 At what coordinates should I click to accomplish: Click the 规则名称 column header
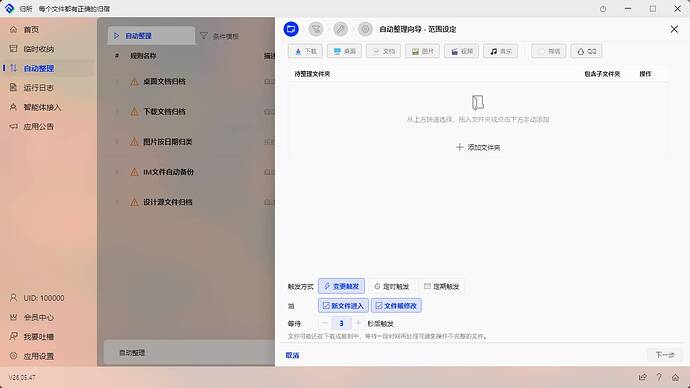[x=143, y=56]
